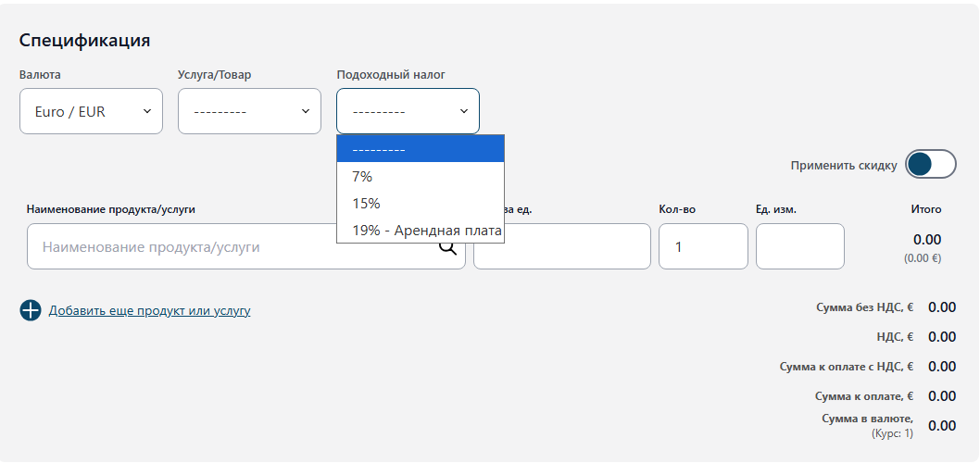Click the magnifier search icon in product field
Image resolution: width=980 pixels, height=463 pixels.
coord(448,247)
